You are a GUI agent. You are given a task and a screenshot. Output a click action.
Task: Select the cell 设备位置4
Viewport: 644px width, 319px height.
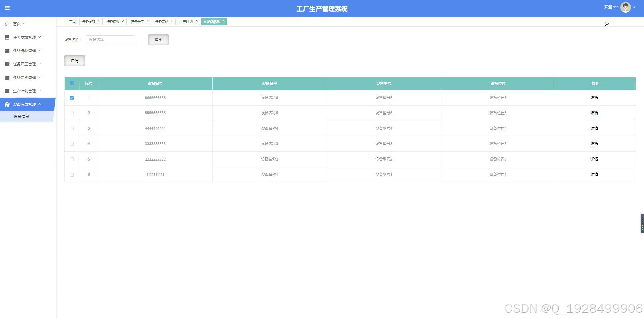tap(498, 128)
